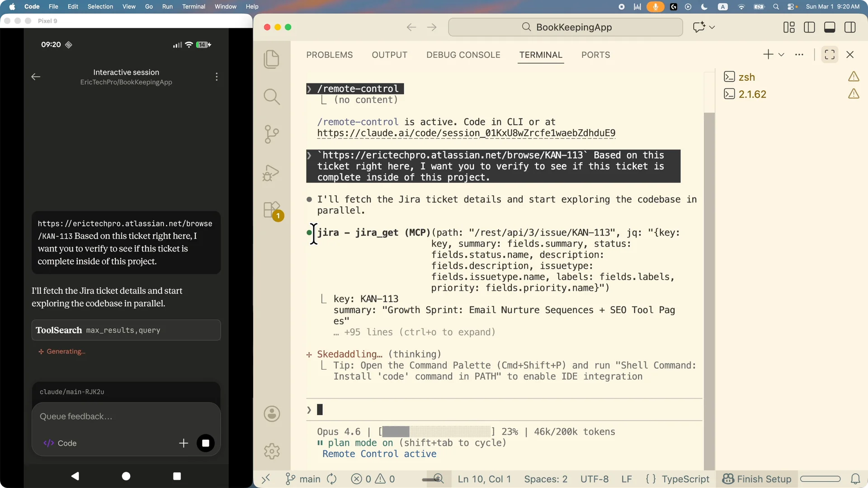This screenshot has height=488, width=868.
Task: Switch to the OUTPUT tab
Action: click(389, 55)
